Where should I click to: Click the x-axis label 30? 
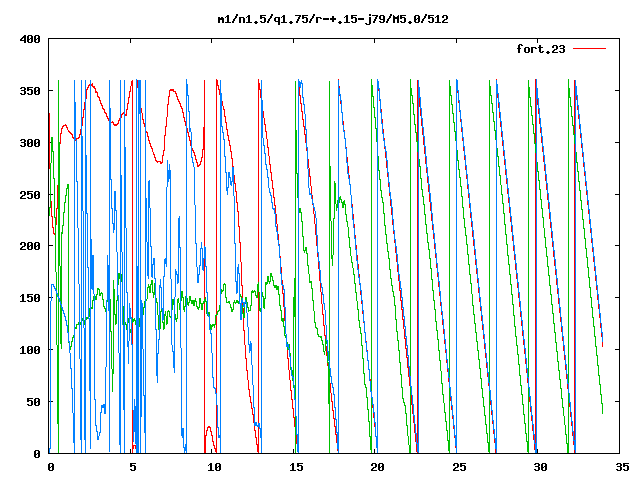coord(541,467)
